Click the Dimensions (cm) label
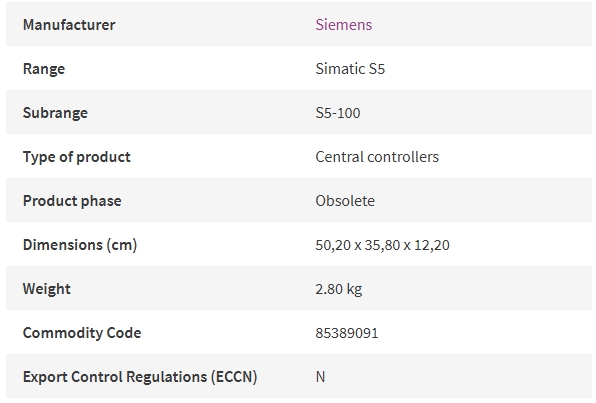Screen dimensions: 596x403 pyautogui.click(x=80, y=245)
